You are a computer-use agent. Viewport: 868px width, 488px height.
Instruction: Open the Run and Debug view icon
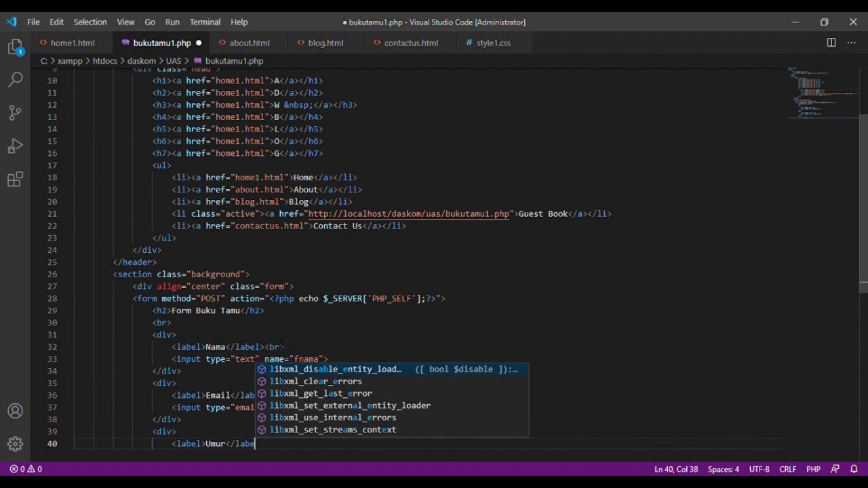coord(15,146)
